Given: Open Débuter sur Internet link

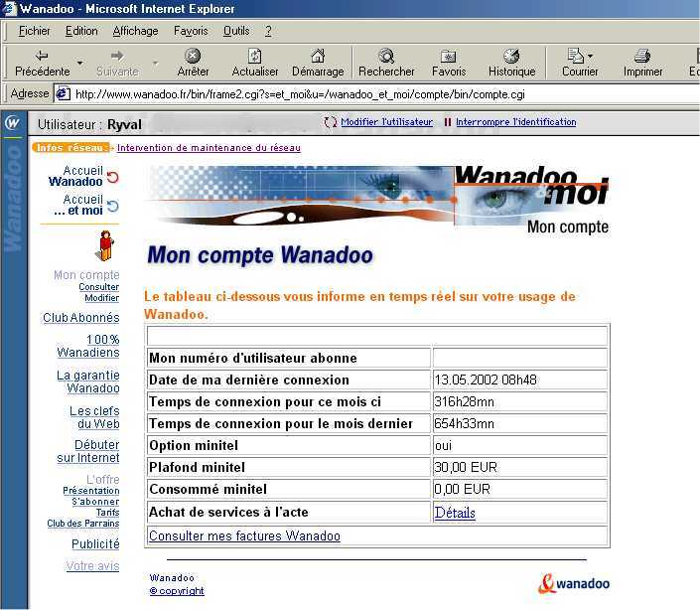Looking at the screenshot, I should coord(88,451).
